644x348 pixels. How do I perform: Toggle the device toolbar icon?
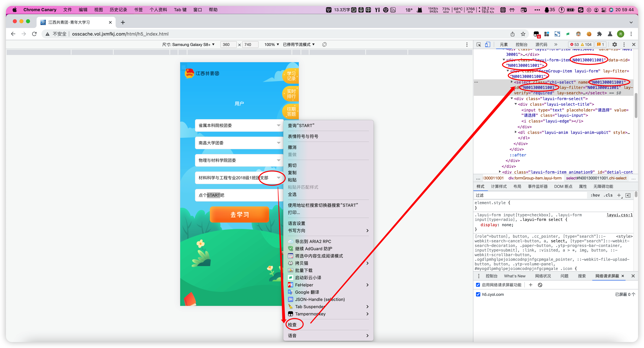[488, 44]
